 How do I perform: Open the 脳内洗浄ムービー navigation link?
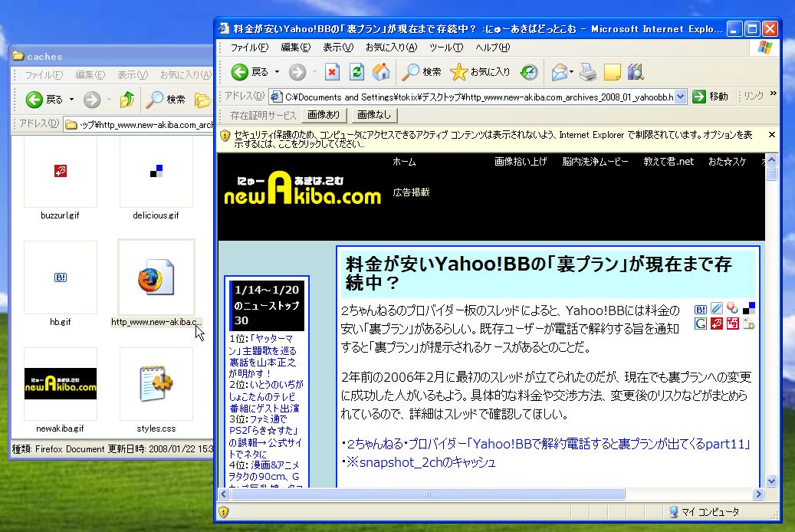(595, 161)
